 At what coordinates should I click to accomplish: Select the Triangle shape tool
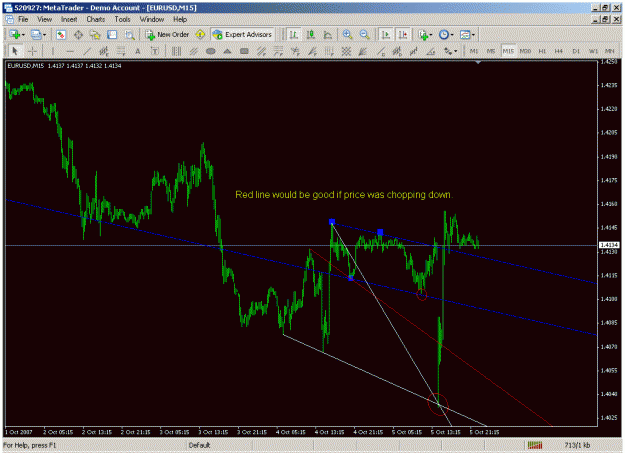point(227,51)
